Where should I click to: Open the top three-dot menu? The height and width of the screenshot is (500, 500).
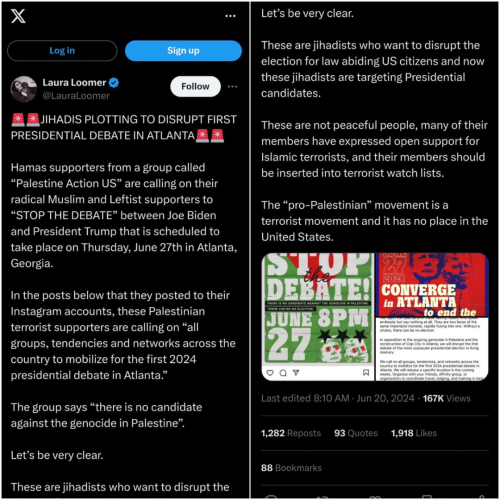pyautogui.click(x=230, y=16)
